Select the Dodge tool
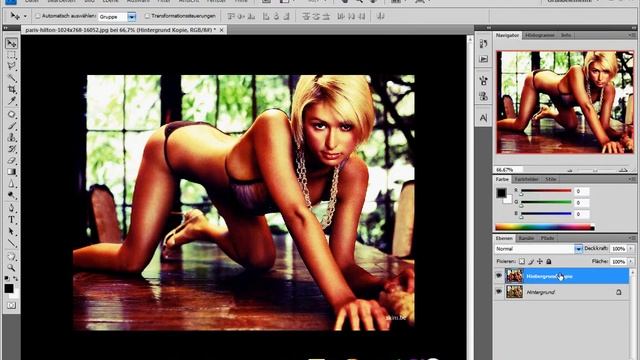Screen dimensions: 640x360 [11, 195]
